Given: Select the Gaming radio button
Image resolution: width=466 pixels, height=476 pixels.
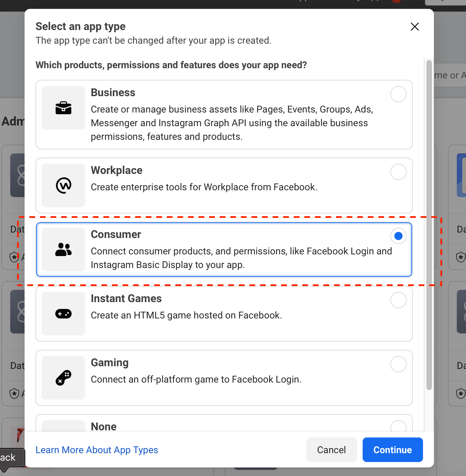Looking at the screenshot, I should click(x=398, y=364).
